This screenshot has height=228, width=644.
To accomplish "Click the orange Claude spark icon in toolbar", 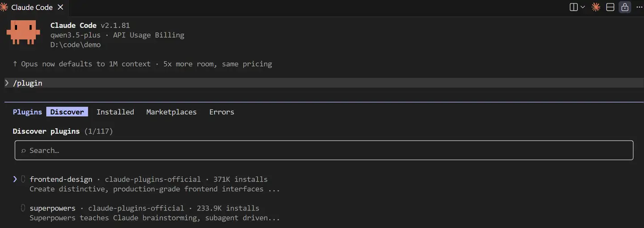I will (x=596, y=7).
